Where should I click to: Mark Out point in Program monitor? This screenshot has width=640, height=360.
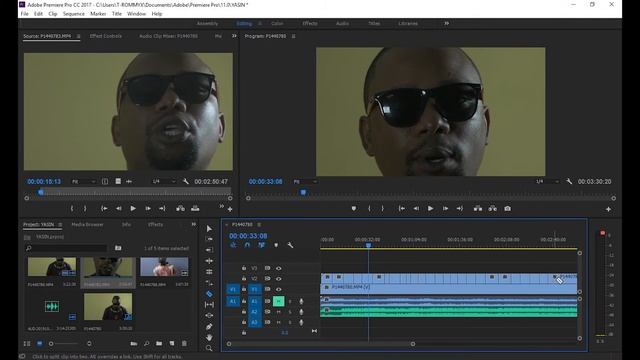382,209
